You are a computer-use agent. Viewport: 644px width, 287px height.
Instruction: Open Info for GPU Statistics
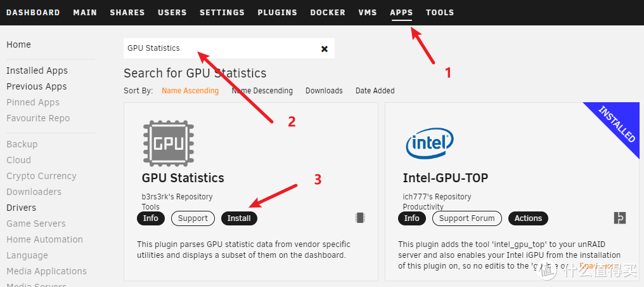(x=151, y=218)
